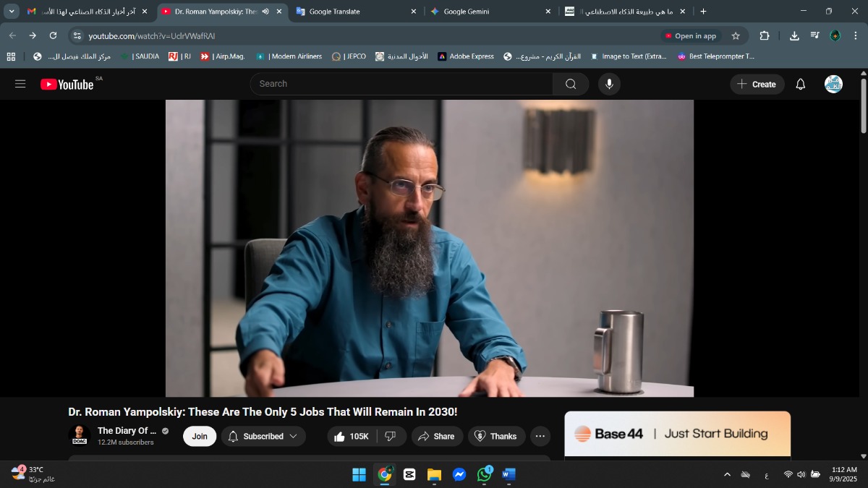Switch to the Gmail tab
Image resolution: width=868 pixels, height=488 pixels.
coord(87,12)
